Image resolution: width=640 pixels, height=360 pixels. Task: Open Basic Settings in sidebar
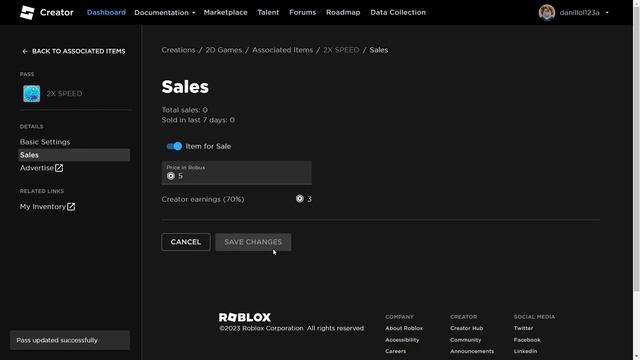45,142
